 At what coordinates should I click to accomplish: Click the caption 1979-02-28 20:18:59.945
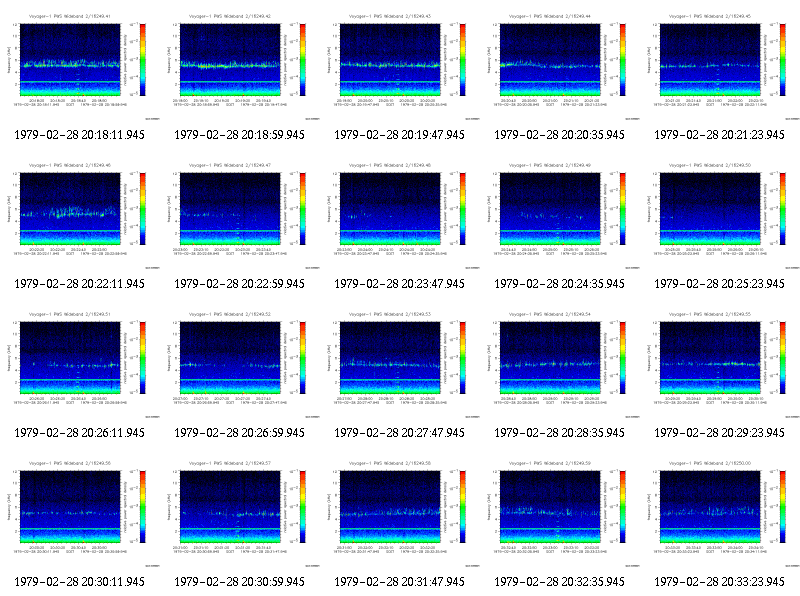pos(240,135)
